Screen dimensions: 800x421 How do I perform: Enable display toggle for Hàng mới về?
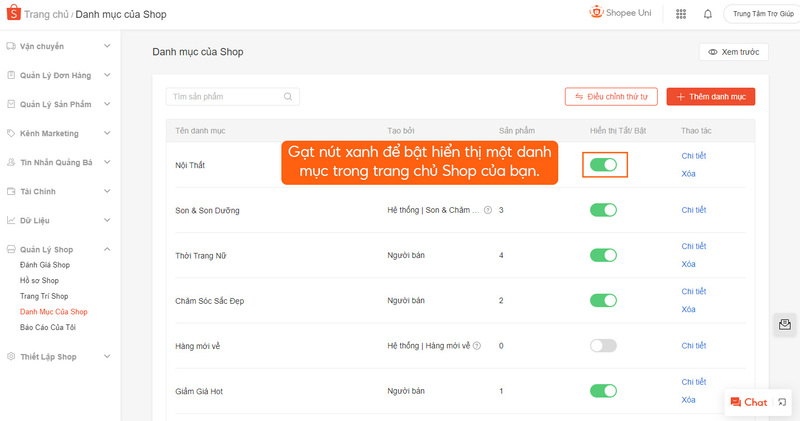pos(603,345)
